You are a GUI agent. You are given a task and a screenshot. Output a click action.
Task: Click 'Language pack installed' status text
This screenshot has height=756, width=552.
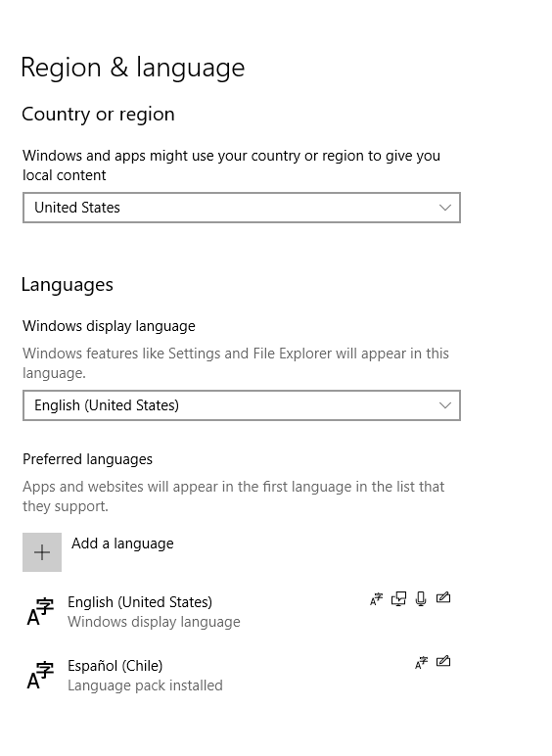point(145,685)
